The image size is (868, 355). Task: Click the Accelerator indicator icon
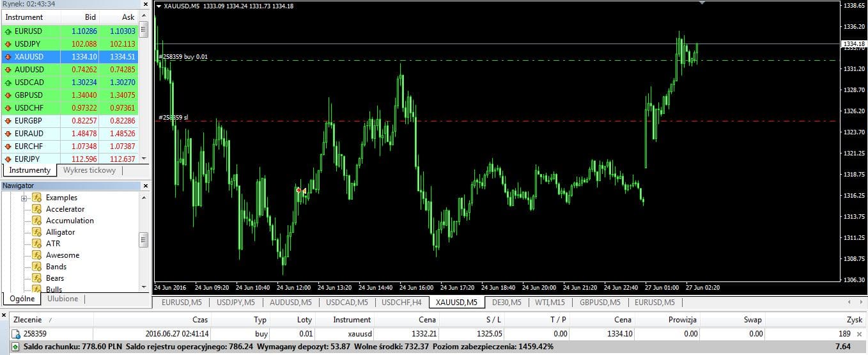(x=37, y=209)
